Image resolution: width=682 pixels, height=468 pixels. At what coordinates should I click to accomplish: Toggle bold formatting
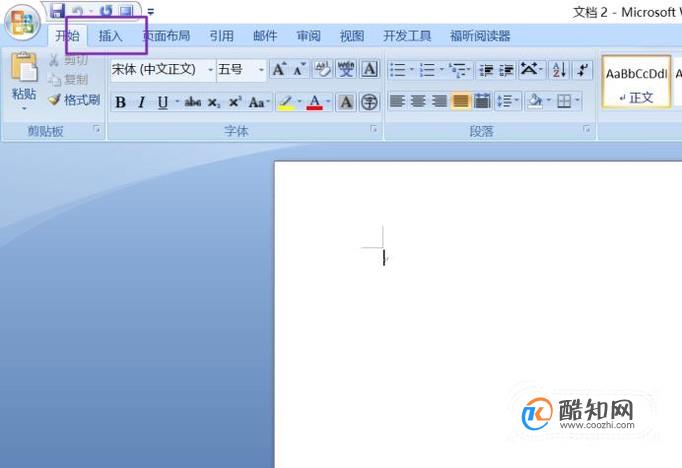pyautogui.click(x=120, y=103)
